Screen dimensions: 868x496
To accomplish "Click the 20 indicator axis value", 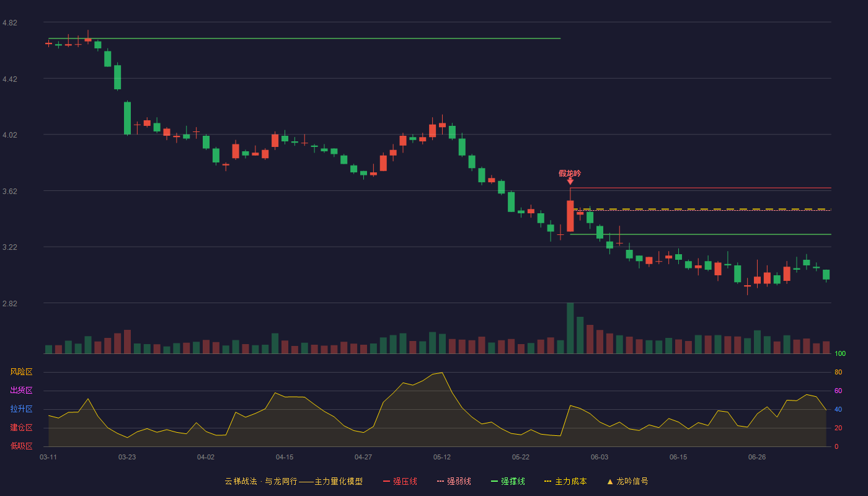I will pos(838,428).
